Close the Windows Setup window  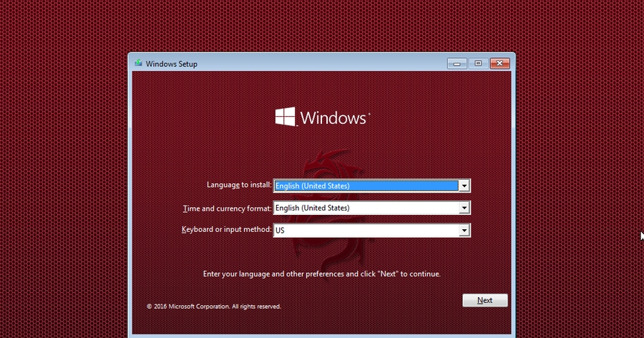499,63
